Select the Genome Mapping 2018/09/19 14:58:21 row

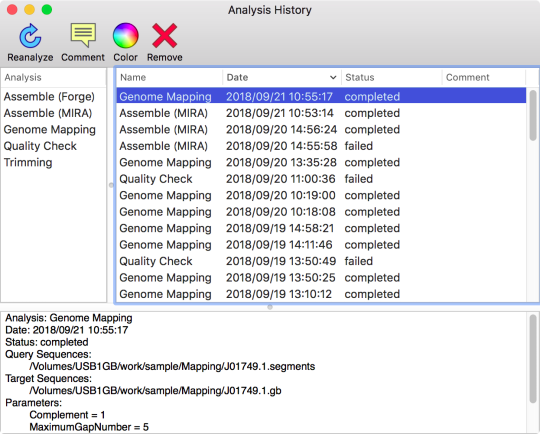click(x=321, y=228)
